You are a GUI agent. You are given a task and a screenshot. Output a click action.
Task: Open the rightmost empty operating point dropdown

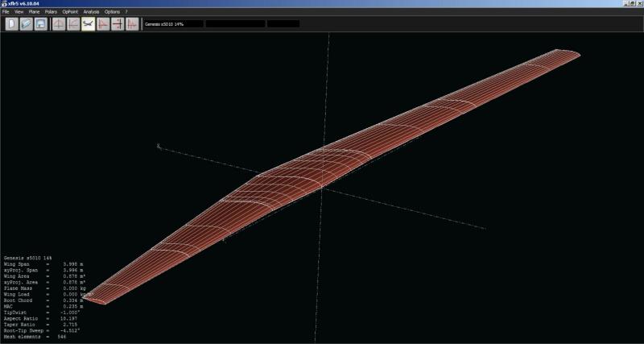[283, 24]
